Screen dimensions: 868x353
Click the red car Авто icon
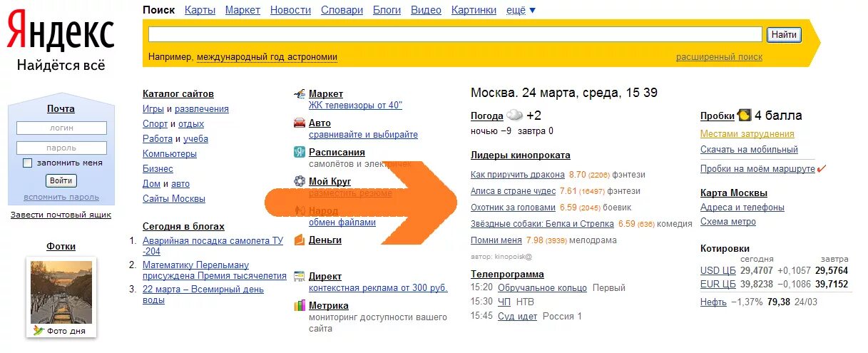pyautogui.click(x=300, y=123)
